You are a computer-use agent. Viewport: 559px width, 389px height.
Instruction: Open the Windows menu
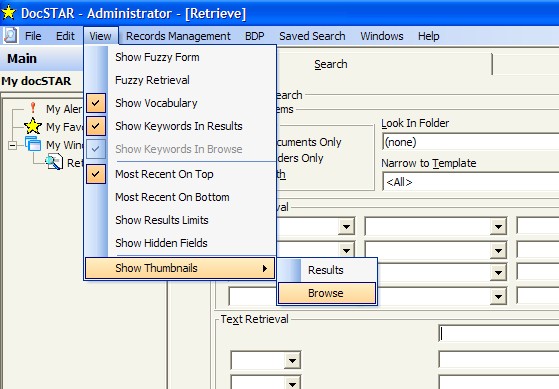[x=382, y=36]
